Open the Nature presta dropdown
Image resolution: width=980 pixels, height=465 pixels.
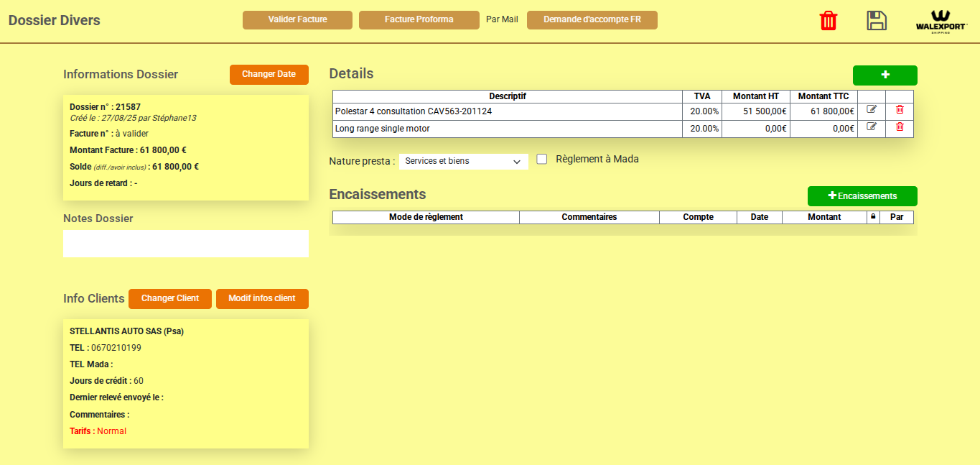tap(463, 162)
